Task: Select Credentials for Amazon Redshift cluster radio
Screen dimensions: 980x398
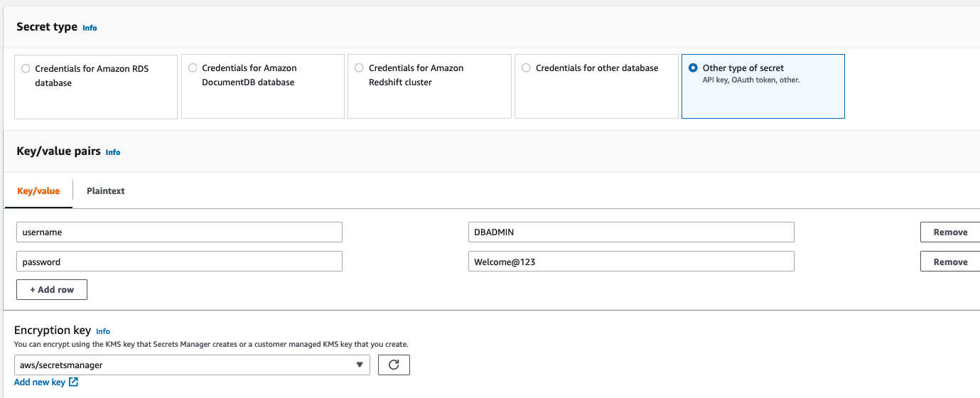Action: pyautogui.click(x=359, y=68)
